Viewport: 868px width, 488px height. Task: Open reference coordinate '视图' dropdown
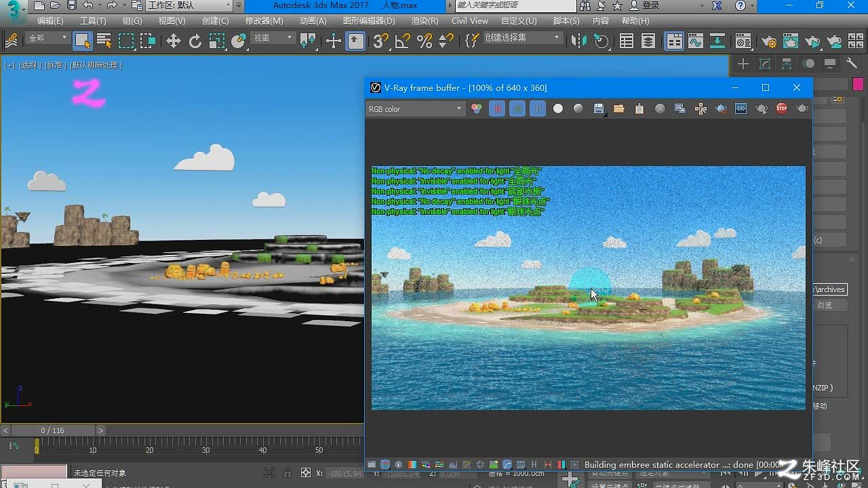click(x=273, y=39)
